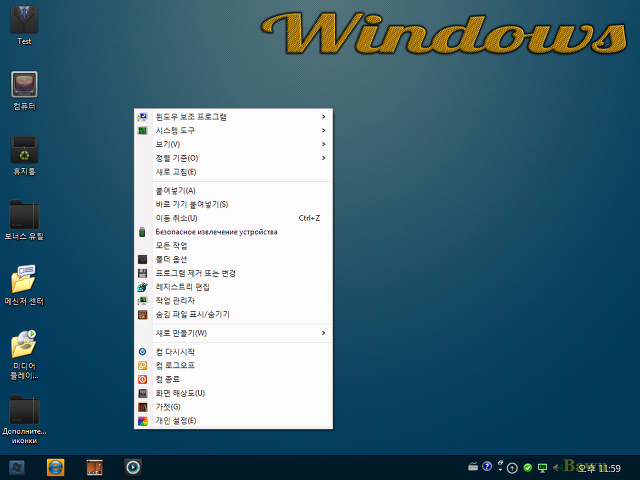Choose 이동 취소(U) menu entry

click(233, 218)
